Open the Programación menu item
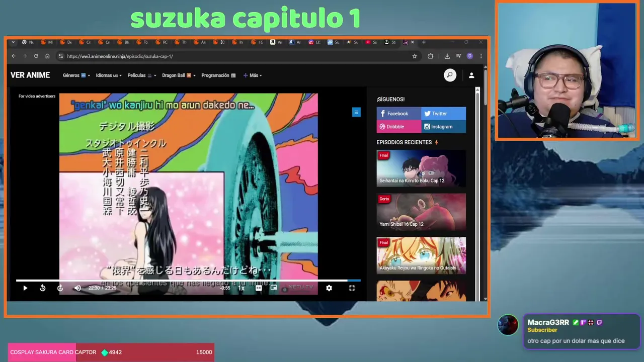644x362 pixels. click(218, 75)
